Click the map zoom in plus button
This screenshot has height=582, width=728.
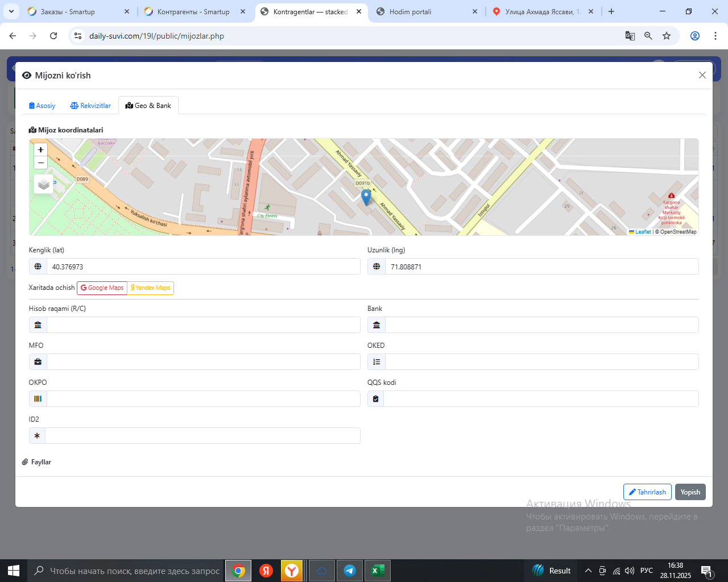point(40,149)
